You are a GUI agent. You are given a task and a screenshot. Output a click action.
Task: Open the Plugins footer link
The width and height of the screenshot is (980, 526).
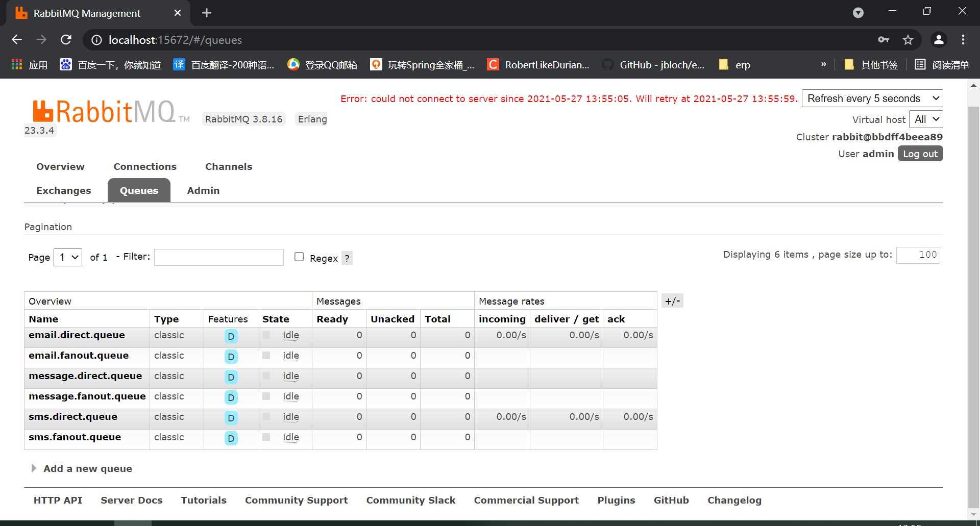tap(617, 500)
